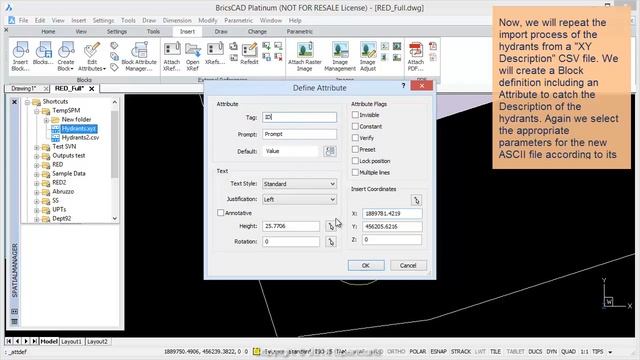Select Hydrants2.csv in the tree
Image resolution: width=640 pixels, height=360 pixels.
pyautogui.click(x=80, y=138)
